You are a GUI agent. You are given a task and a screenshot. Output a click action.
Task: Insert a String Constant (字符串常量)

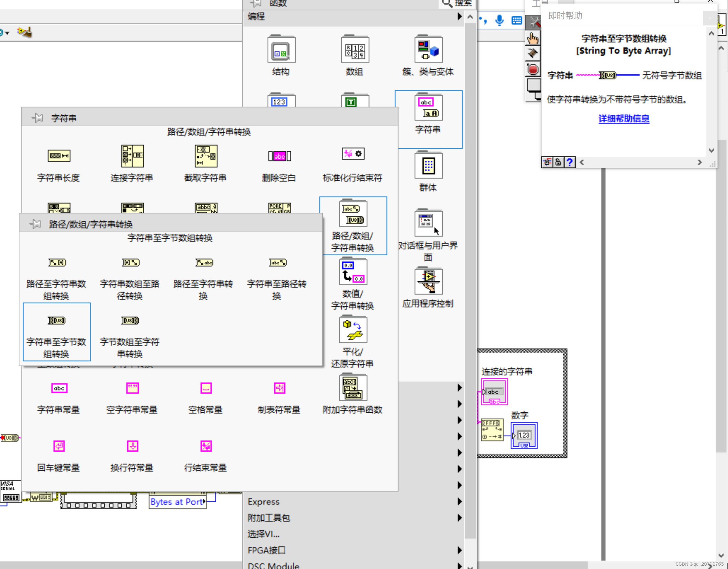click(x=59, y=388)
